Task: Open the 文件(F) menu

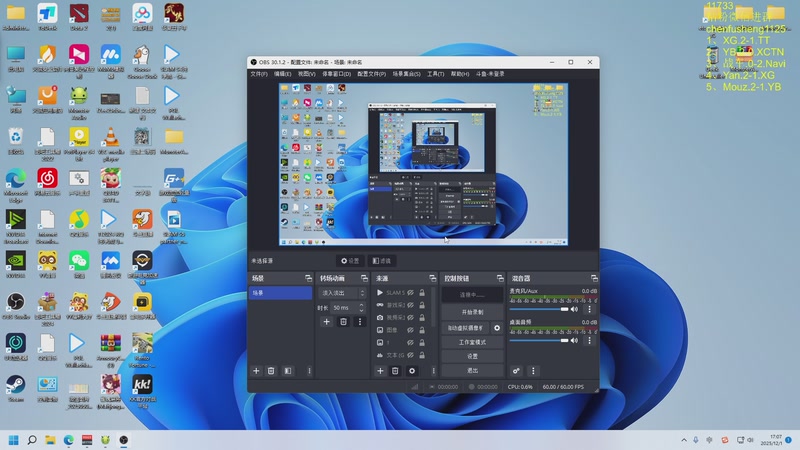Action: pos(259,74)
